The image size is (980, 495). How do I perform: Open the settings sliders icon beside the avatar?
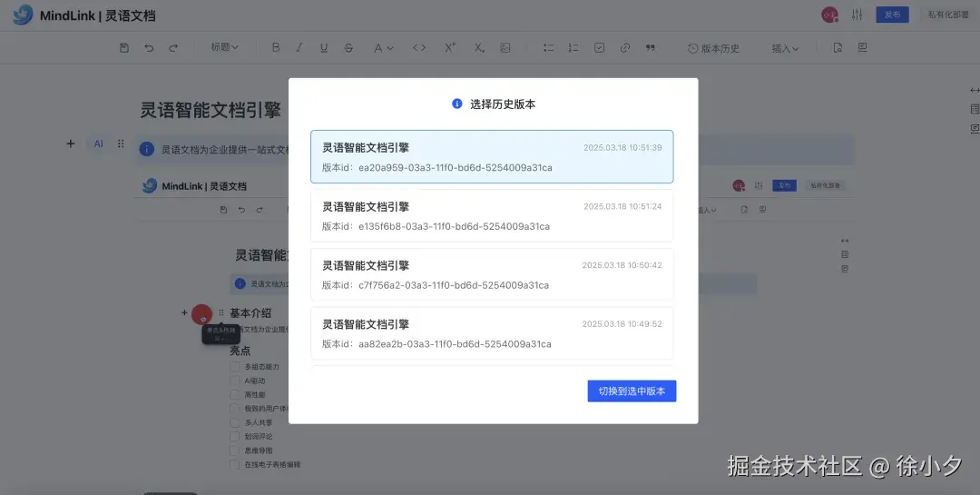[857, 15]
